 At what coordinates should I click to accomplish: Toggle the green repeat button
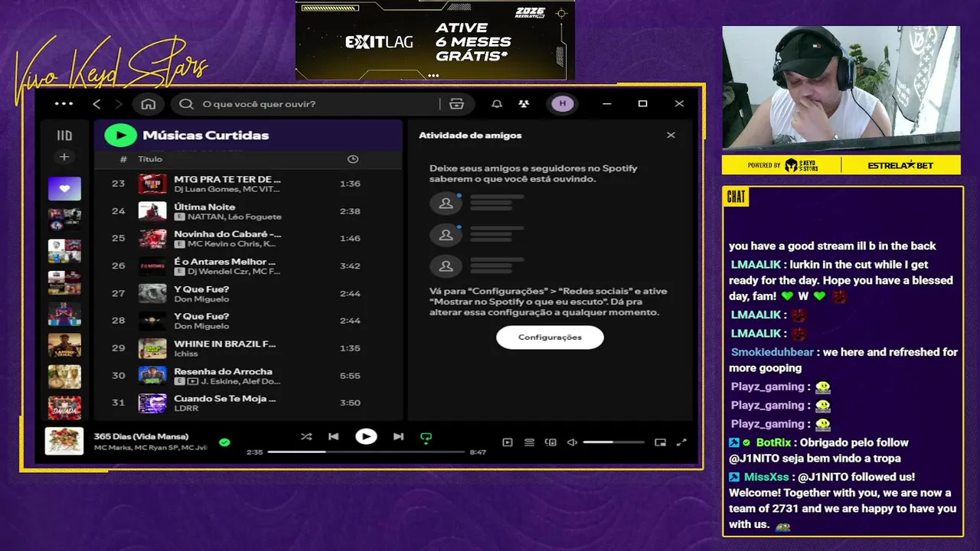tap(426, 437)
